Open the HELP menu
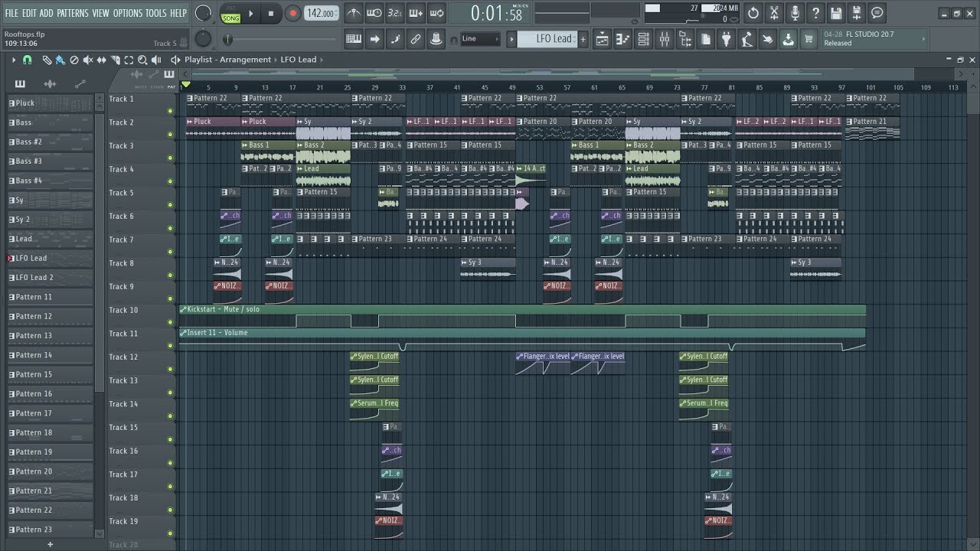The height and width of the screenshot is (551, 980). tap(178, 13)
